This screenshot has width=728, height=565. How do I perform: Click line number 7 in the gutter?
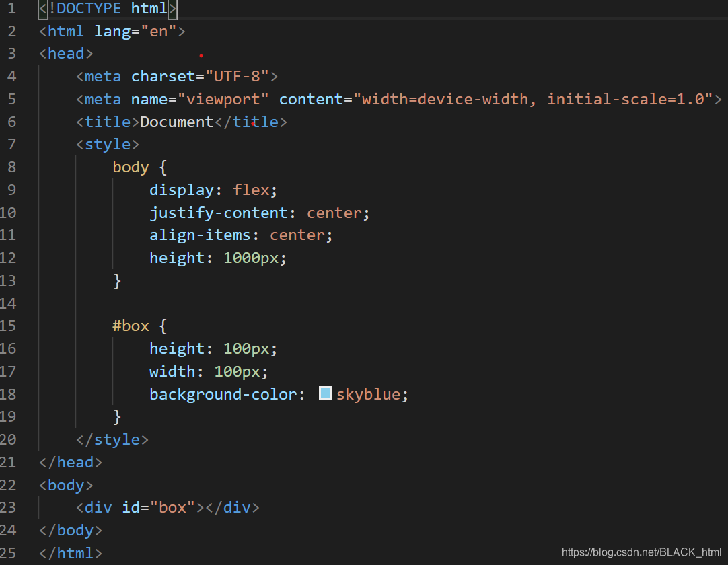pos(11,145)
